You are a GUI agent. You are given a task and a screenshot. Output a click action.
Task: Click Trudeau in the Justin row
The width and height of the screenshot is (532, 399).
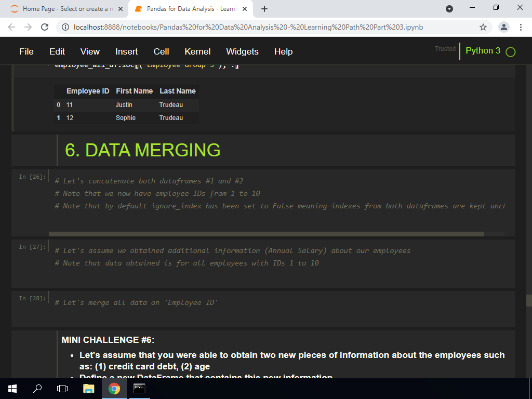pyautogui.click(x=171, y=105)
